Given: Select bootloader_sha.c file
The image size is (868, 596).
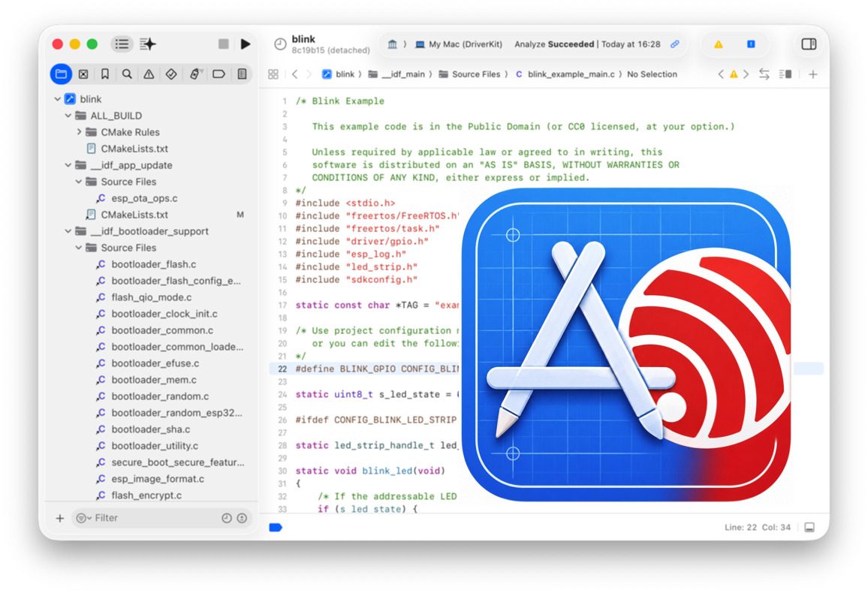Looking at the screenshot, I should coord(151,429).
